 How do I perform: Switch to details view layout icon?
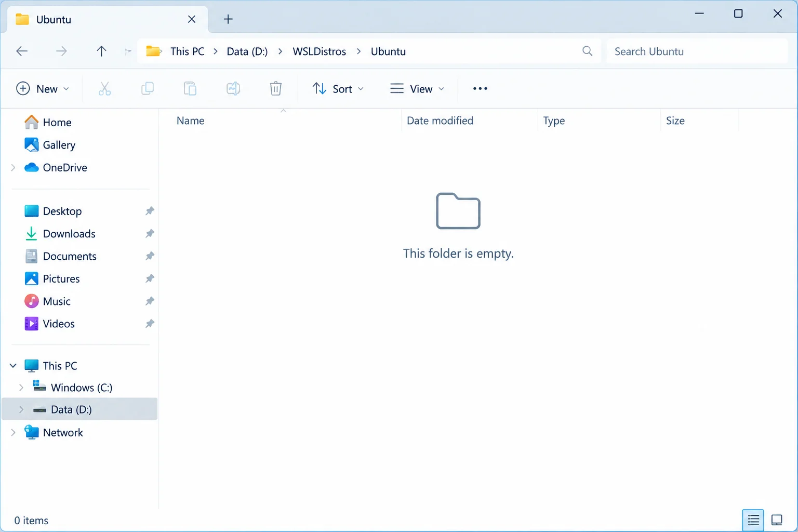click(753, 520)
